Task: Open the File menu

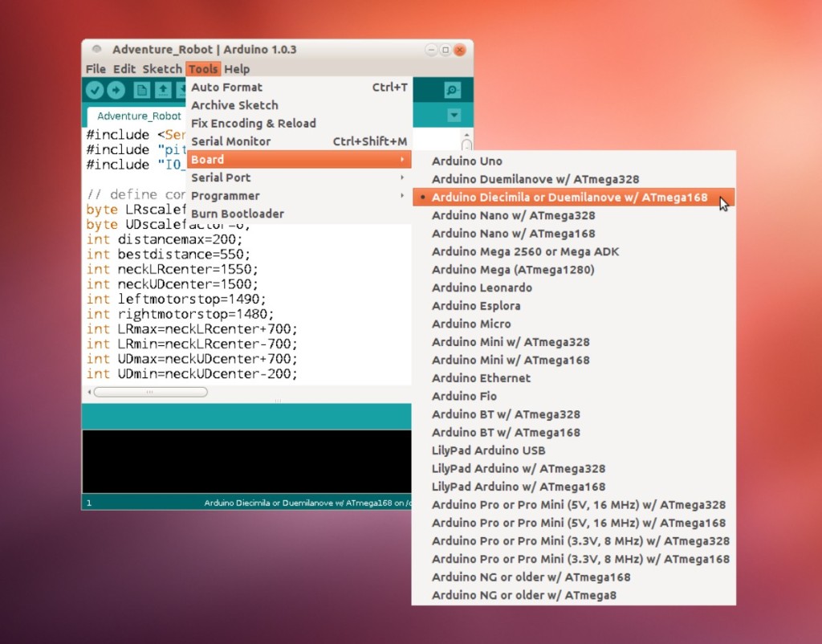Action: [96, 69]
